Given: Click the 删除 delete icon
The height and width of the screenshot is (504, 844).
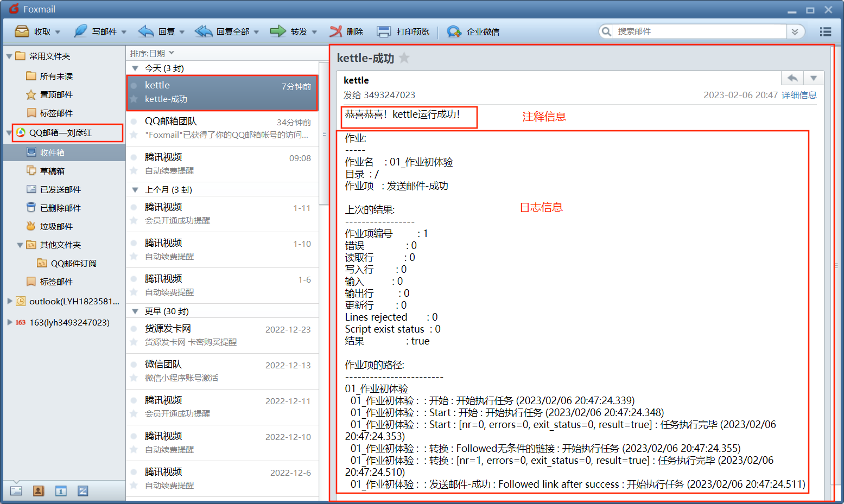Looking at the screenshot, I should tap(335, 31).
